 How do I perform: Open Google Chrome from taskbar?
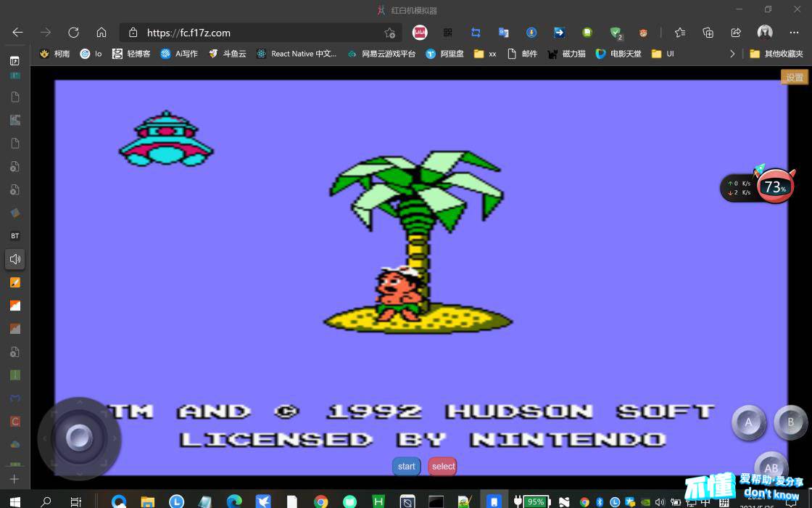coord(321,501)
